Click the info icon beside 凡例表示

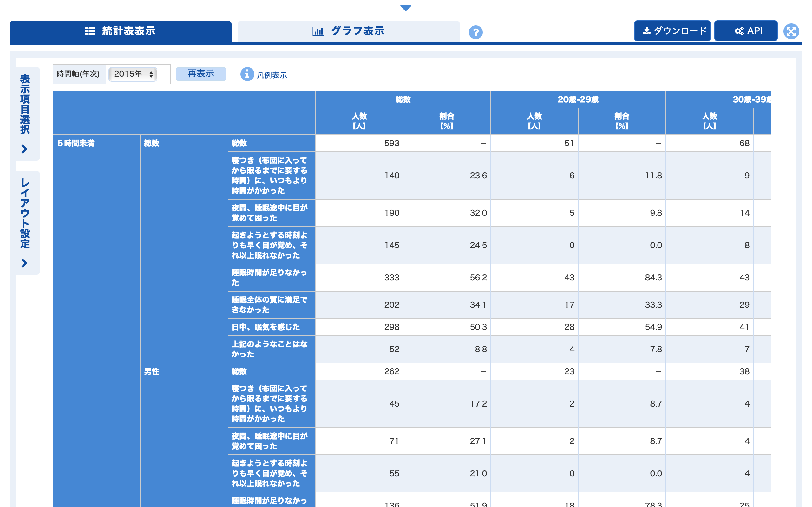pos(247,74)
